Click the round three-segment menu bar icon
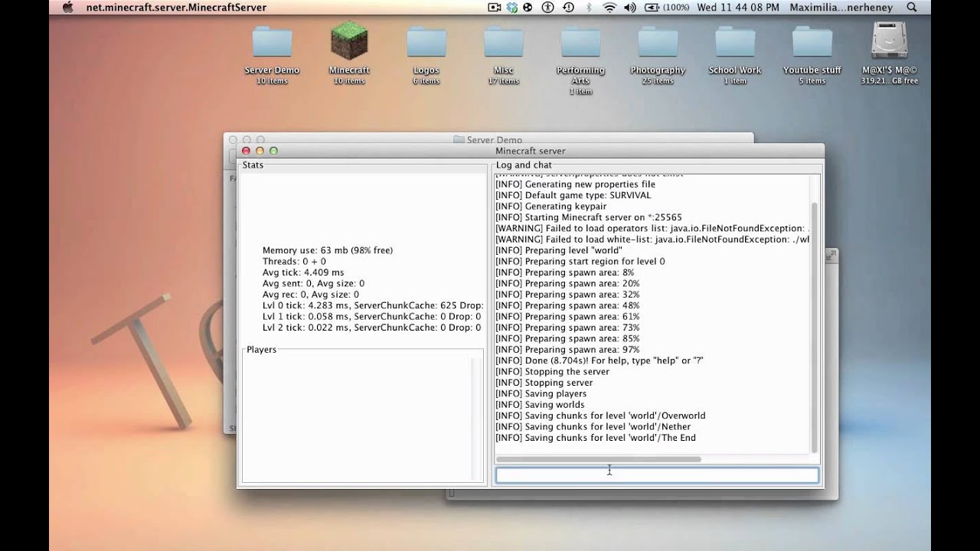The image size is (980, 551). pos(528,8)
